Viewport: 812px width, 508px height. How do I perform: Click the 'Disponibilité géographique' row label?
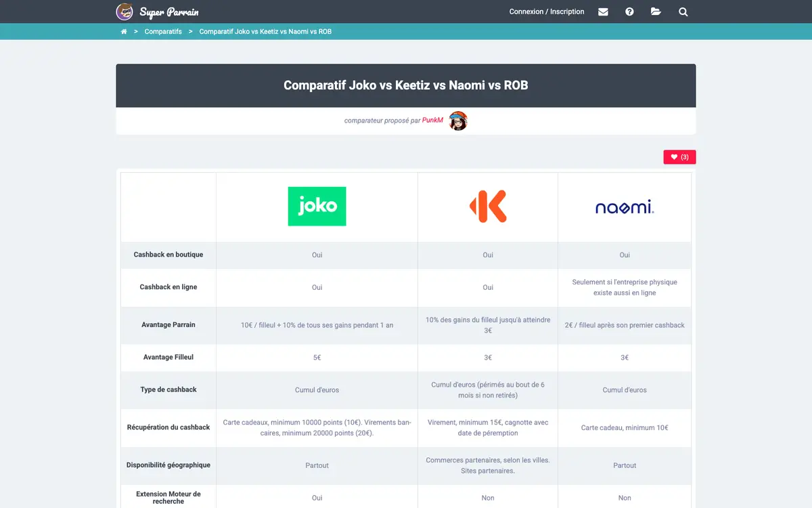click(168, 465)
